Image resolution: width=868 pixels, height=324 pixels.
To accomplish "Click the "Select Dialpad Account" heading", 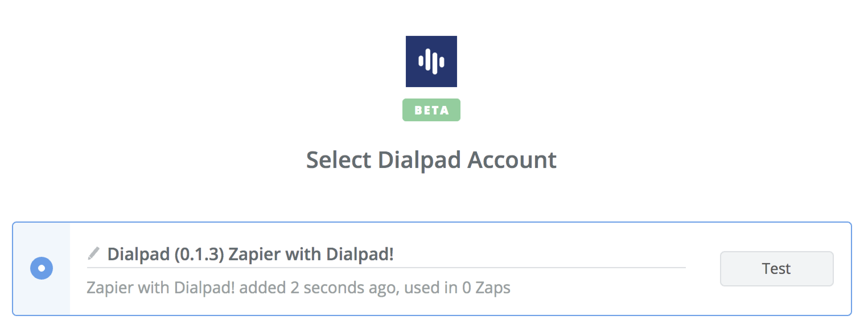I will (431, 160).
